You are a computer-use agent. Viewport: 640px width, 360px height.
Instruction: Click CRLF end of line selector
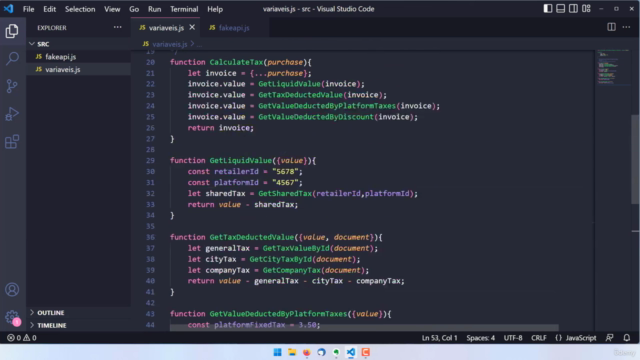(x=538, y=338)
